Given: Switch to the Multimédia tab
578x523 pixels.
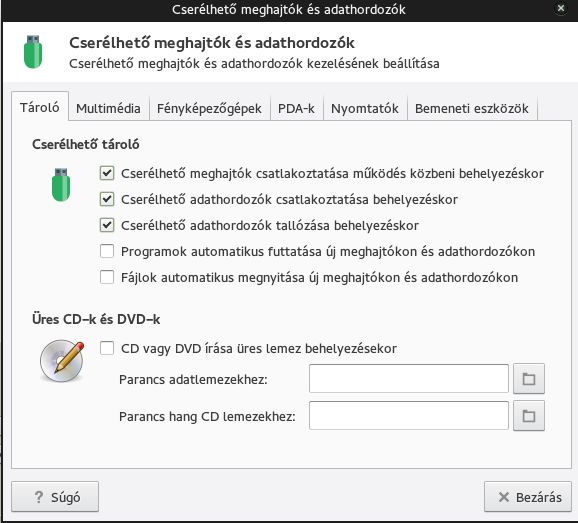Looking at the screenshot, I should pos(108,109).
